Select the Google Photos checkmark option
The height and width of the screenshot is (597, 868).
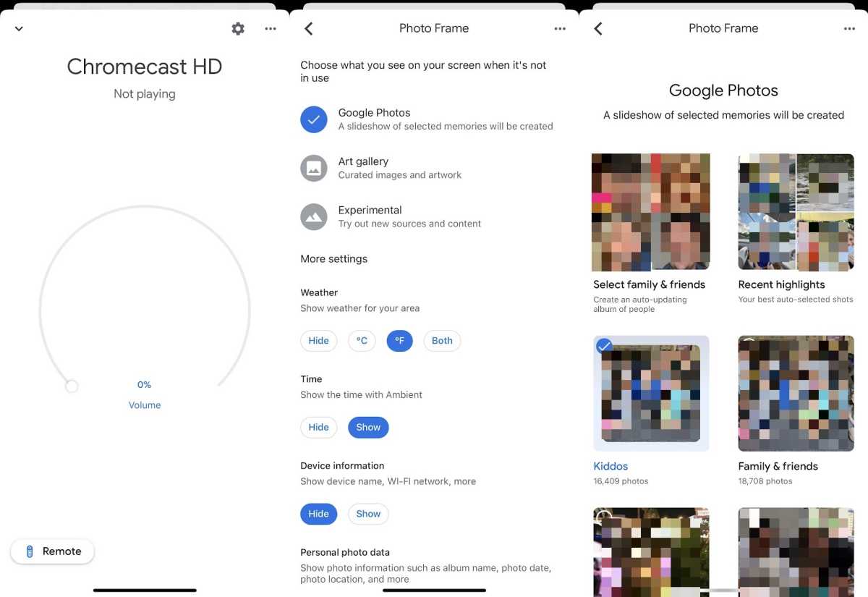pos(314,119)
